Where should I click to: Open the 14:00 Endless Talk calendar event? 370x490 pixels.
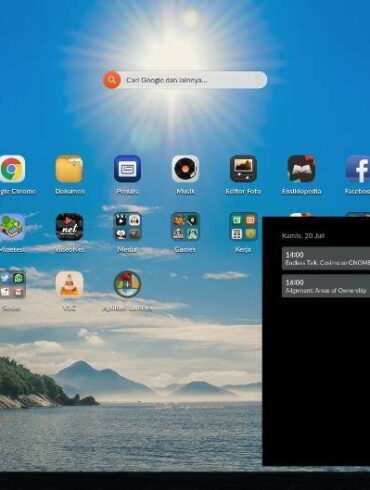326,258
